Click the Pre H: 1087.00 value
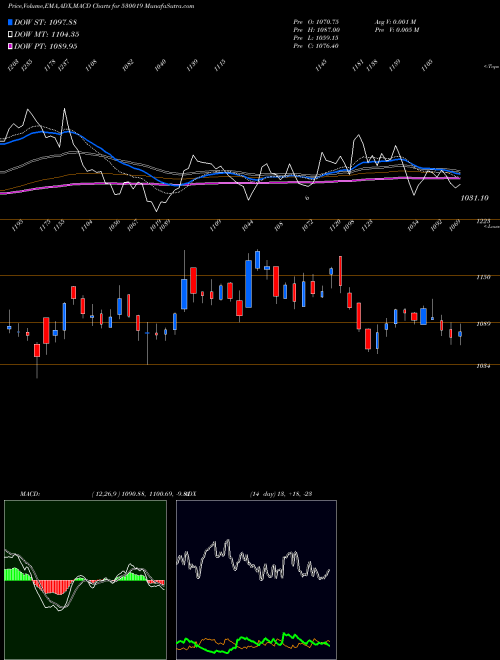The image size is (500, 660). [x=317, y=30]
